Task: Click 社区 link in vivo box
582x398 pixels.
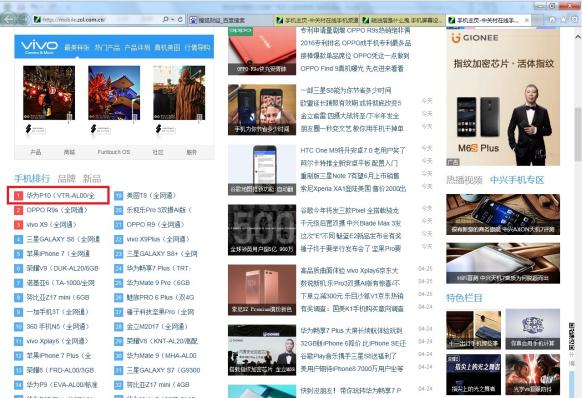Action: point(158,152)
